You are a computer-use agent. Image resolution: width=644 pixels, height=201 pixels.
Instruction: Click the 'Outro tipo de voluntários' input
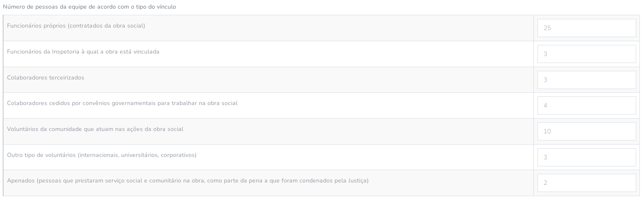586,157
